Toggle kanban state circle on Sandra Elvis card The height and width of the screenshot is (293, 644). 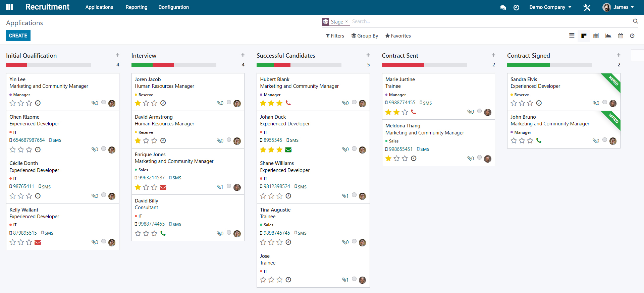click(x=605, y=102)
